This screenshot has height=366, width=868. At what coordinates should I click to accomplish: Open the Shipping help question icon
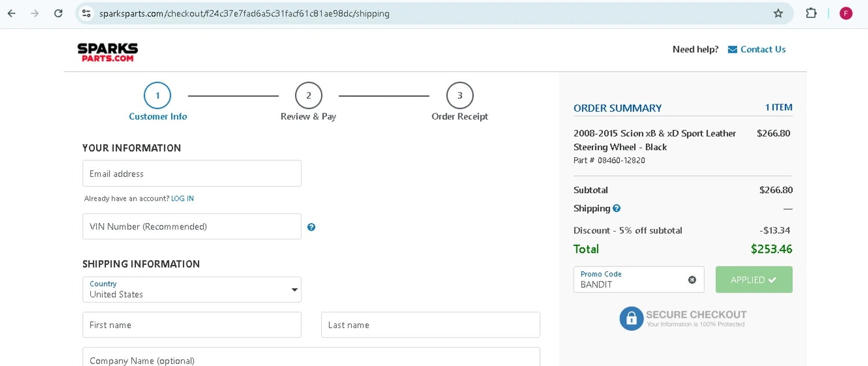point(617,208)
